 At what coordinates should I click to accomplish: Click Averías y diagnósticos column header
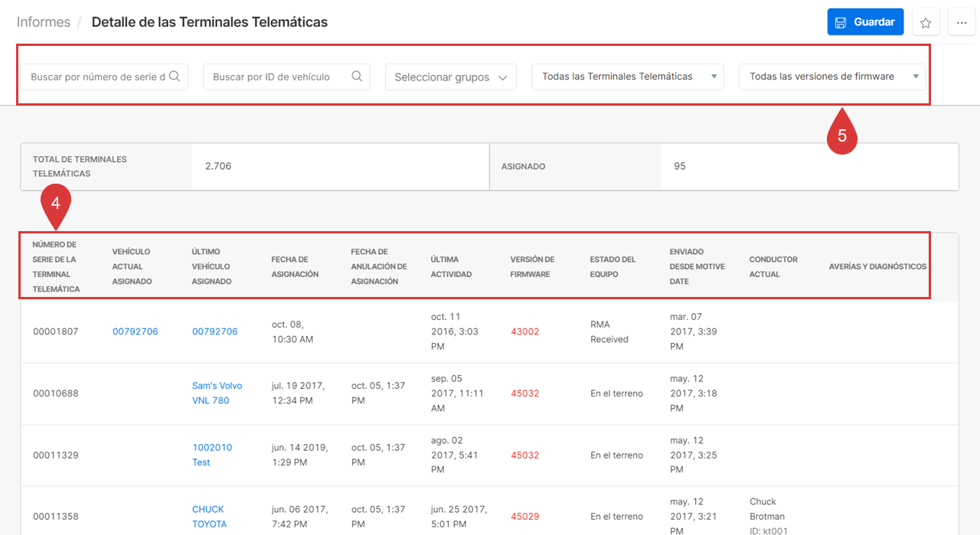[x=877, y=266]
